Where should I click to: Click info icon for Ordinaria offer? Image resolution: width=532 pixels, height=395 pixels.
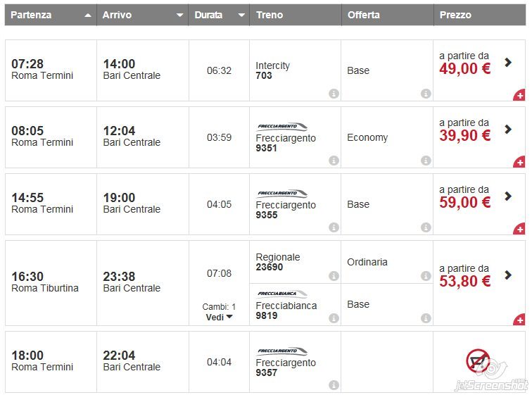pyautogui.click(x=426, y=276)
